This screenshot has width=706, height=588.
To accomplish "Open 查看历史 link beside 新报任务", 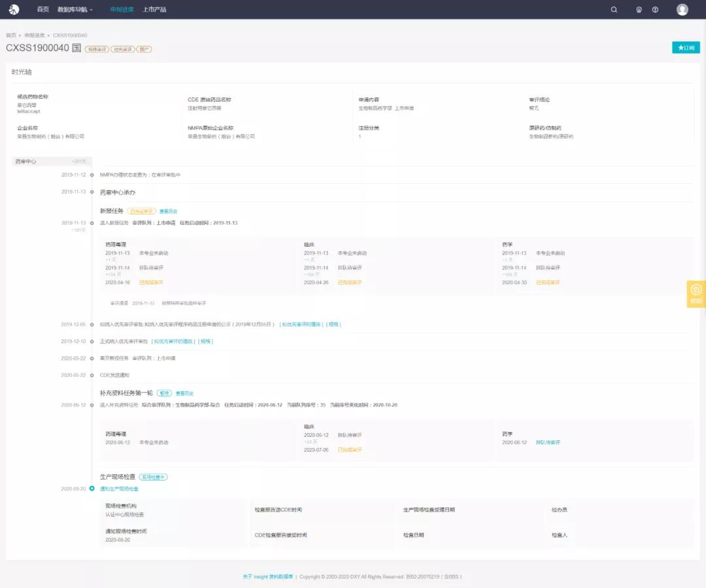I will pyautogui.click(x=168, y=211).
